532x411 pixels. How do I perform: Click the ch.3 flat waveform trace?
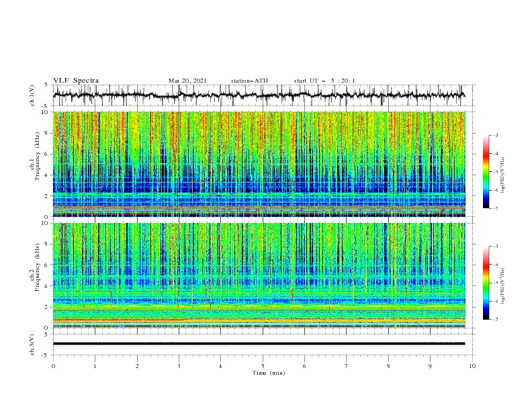259,344
